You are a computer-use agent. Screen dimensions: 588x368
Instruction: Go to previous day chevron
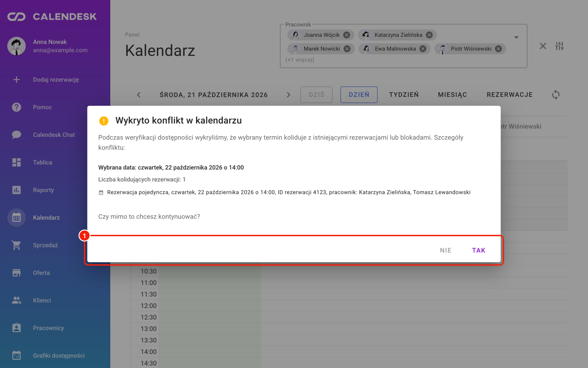click(139, 95)
